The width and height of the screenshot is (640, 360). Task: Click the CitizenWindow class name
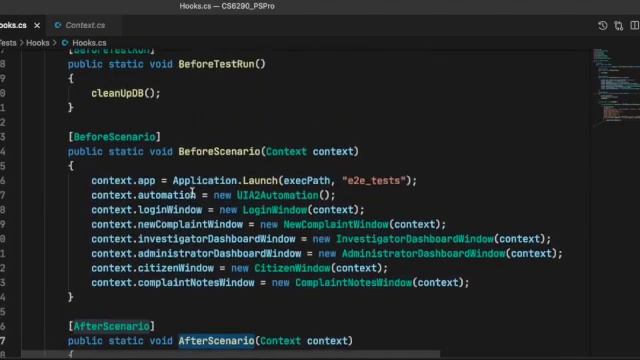click(x=292, y=268)
